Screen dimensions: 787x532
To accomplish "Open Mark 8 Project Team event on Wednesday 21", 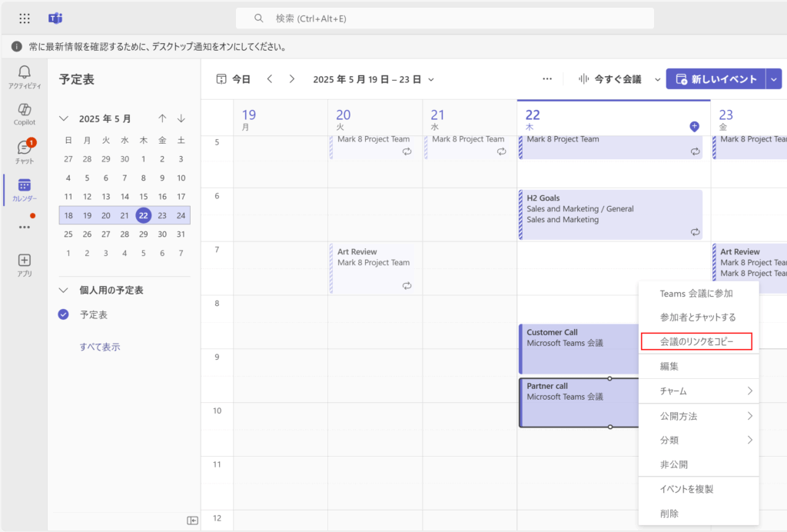I will click(x=468, y=147).
